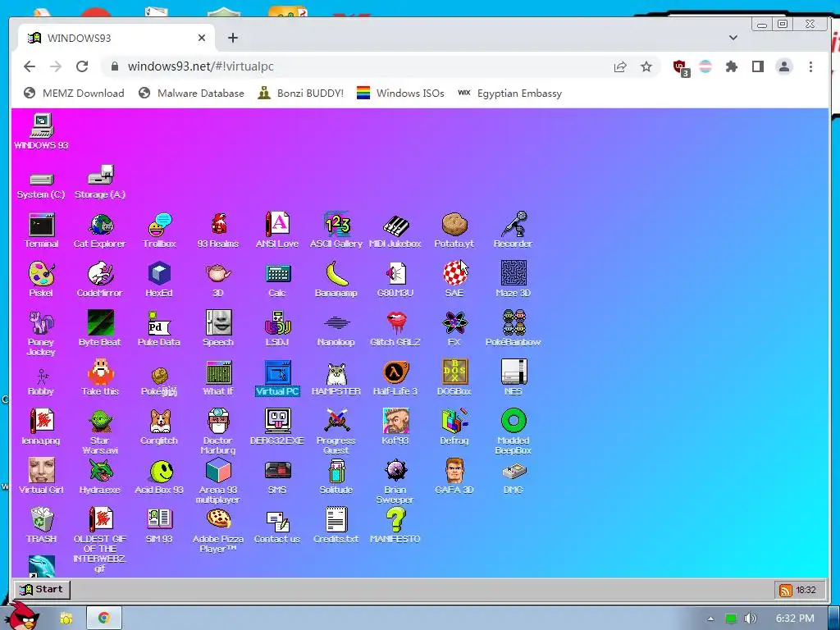Open Star Wars.avi Yoda icon
Image resolution: width=840 pixels, height=630 pixels.
pos(99,431)
